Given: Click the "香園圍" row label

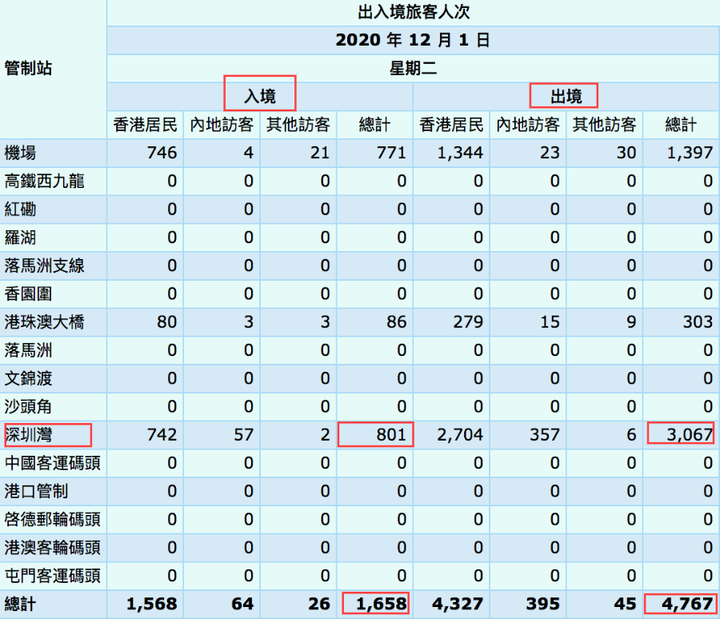Looking at the screenshot, I should tap(28, 294).
